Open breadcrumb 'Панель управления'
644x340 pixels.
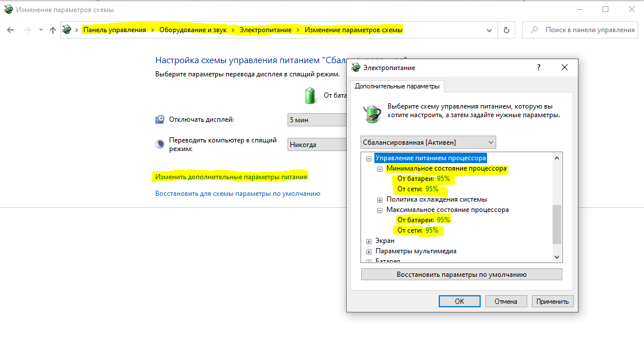coord(114,30)
